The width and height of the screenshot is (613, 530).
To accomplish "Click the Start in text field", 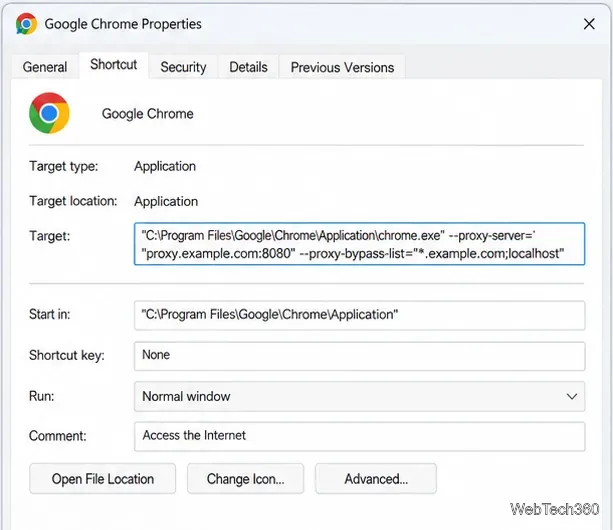I will [x=359, y=315].
